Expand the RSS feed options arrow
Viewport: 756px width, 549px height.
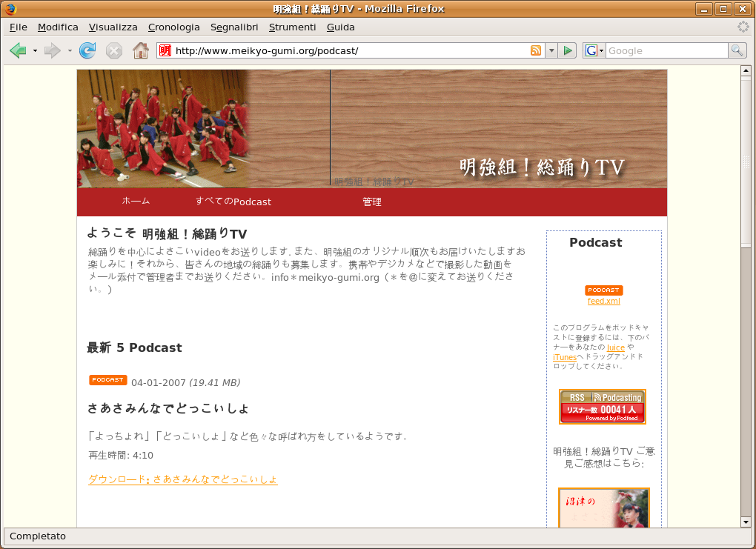550,50
